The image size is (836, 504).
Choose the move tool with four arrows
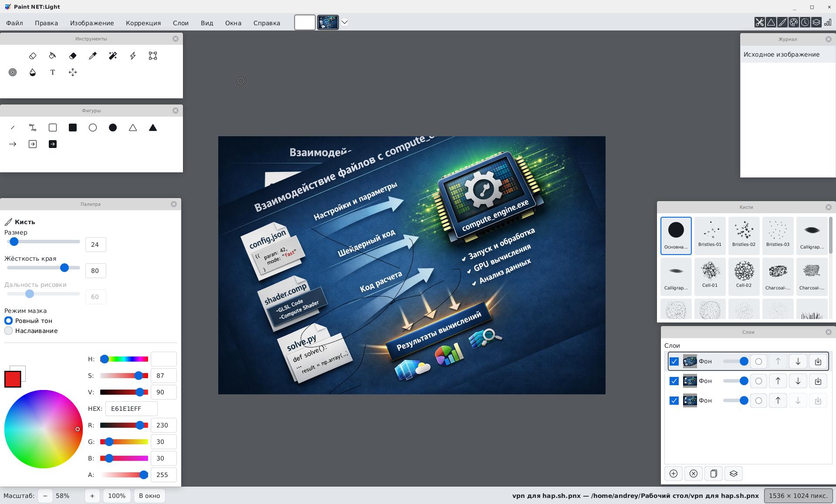73,72
